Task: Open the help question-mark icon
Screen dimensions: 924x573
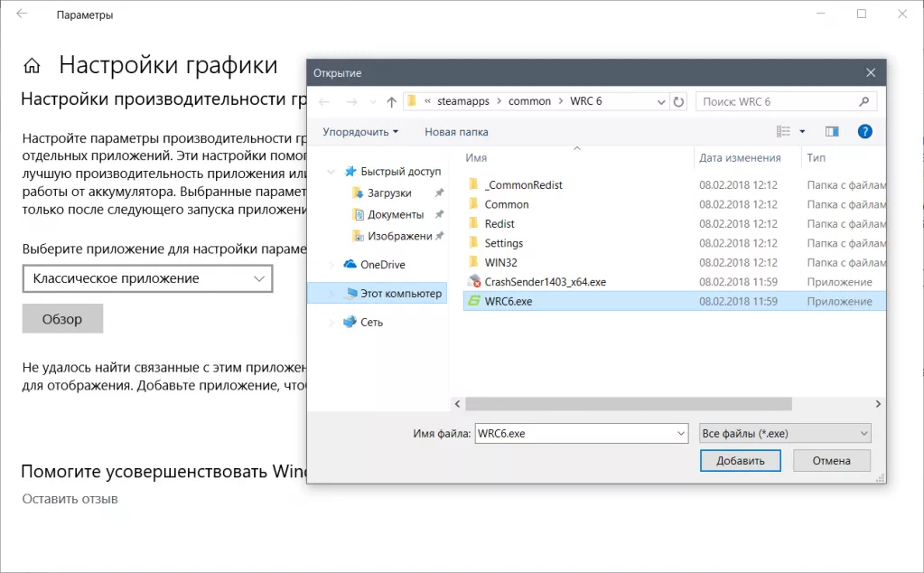Action: pos(864,131)
